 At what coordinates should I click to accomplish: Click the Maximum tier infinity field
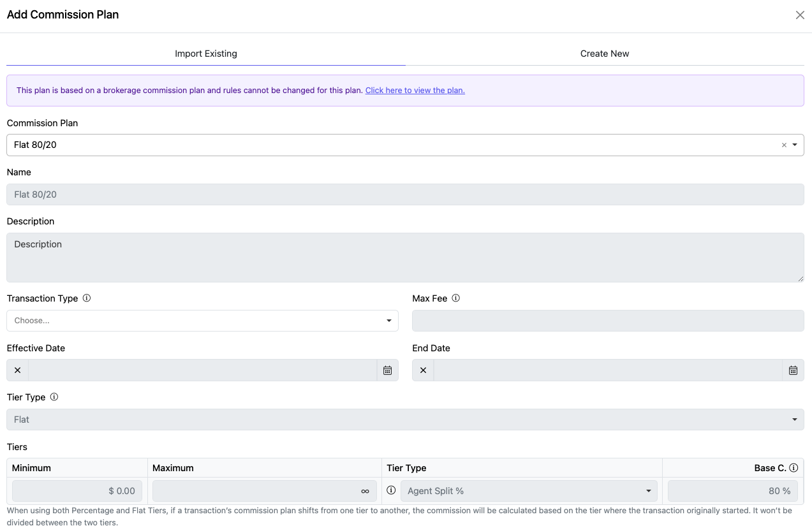(264, 491)
